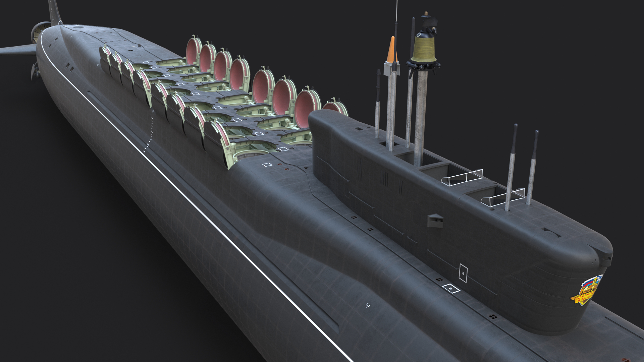The image size is (644, 362).
Task: Click the colorful emblem on the sail
Action: (587, 291)
